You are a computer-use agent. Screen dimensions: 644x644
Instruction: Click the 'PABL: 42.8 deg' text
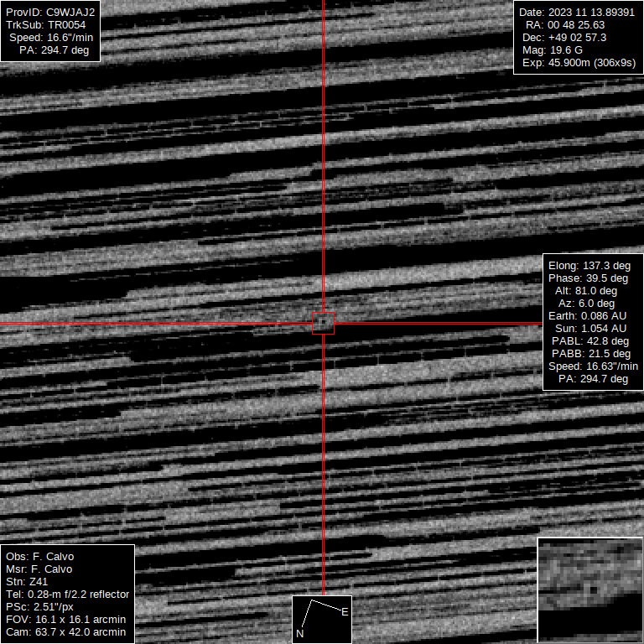[590, 341]
